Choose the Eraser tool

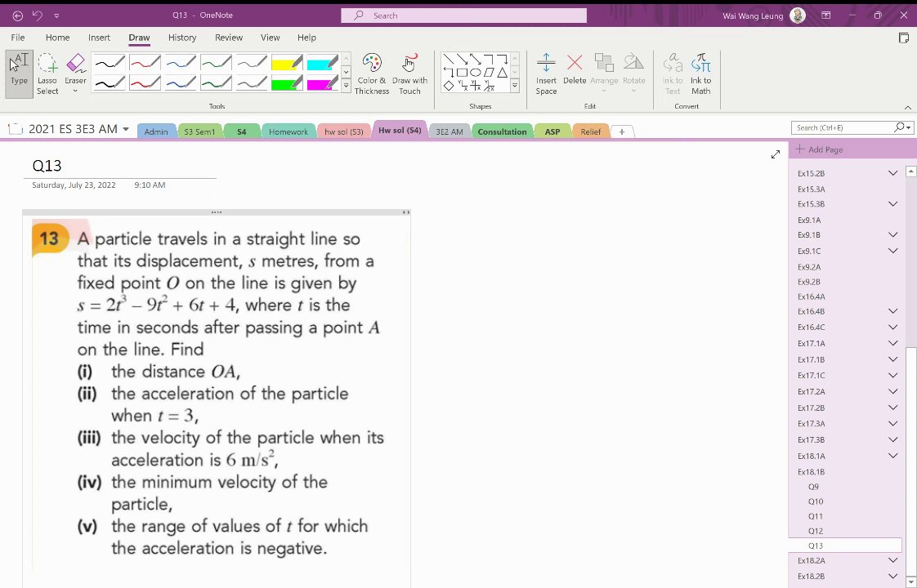(75, 73)
